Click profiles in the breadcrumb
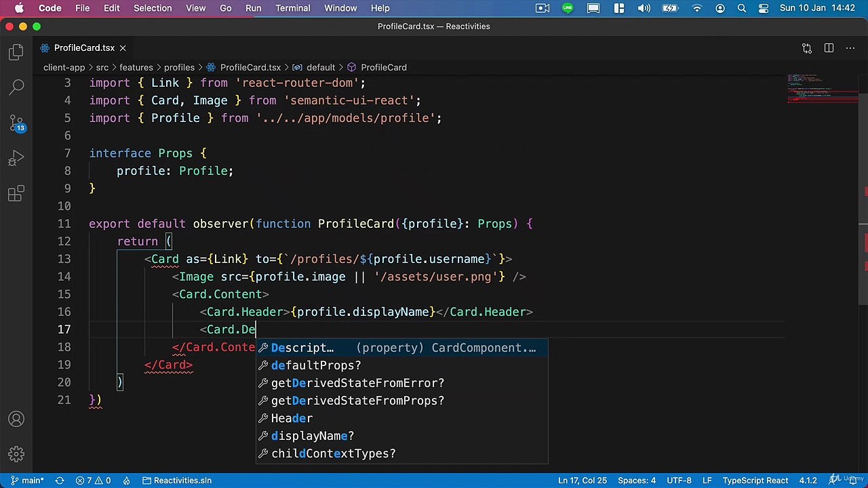The width and height of the screenshot is (868, 488). point(179,67)
